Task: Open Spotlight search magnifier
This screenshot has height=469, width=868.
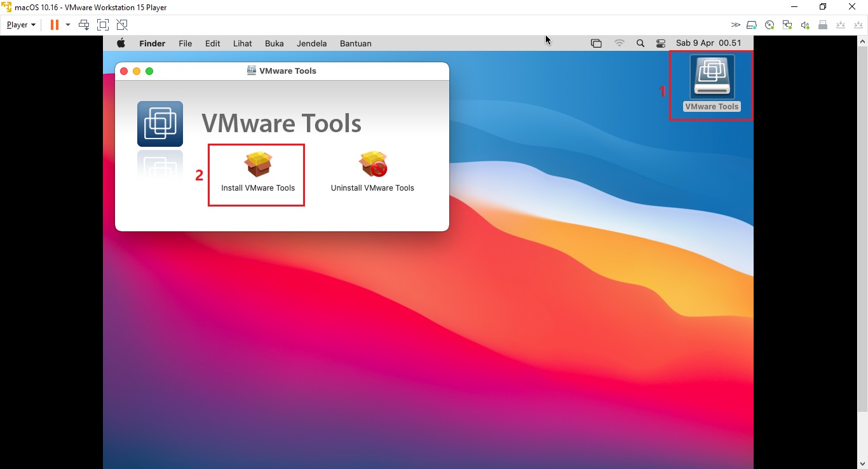Action: click(x=641, y=43)
